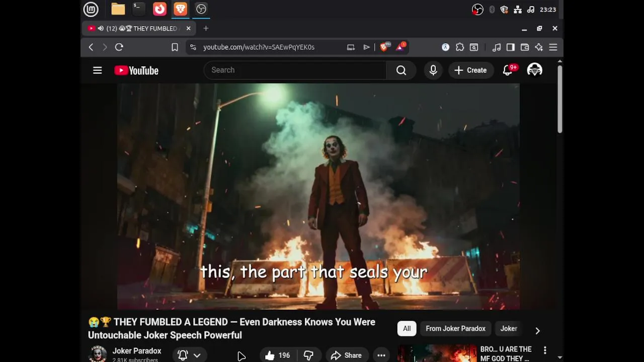Open Leo AI sparkle icon
Image resolution: width=644 pixels, height=362 pixels.
(x=539, y=47)
